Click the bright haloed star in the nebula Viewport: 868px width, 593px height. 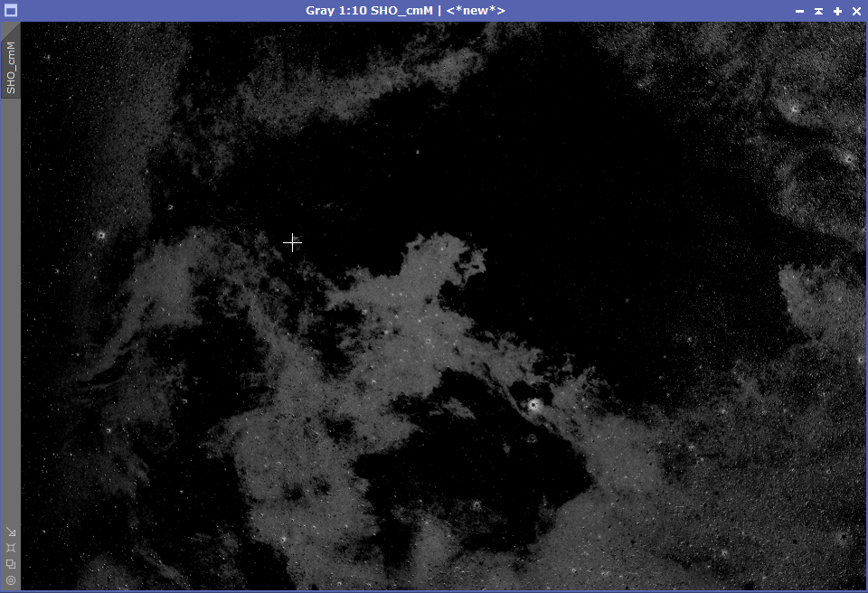click(534, 405)
